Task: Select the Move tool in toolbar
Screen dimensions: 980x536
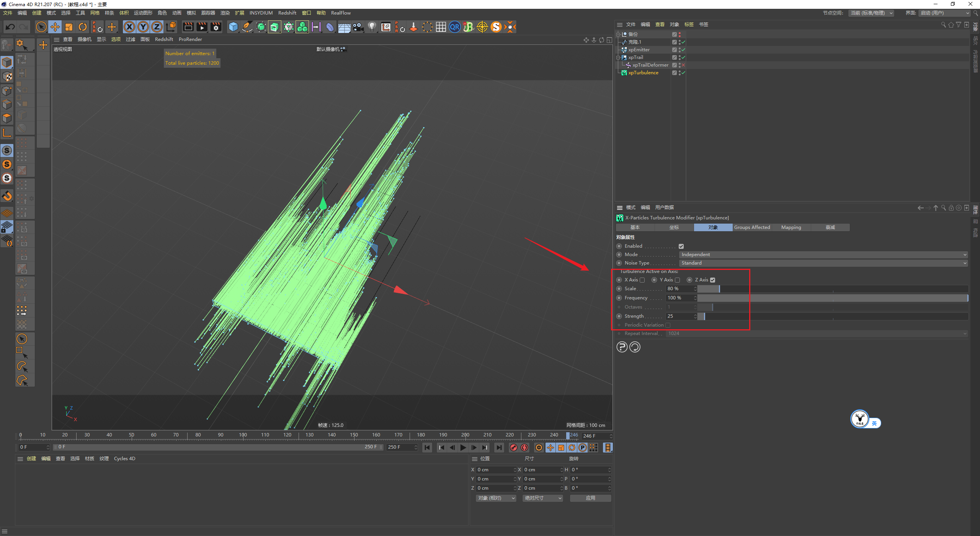Action: point(55,27)
